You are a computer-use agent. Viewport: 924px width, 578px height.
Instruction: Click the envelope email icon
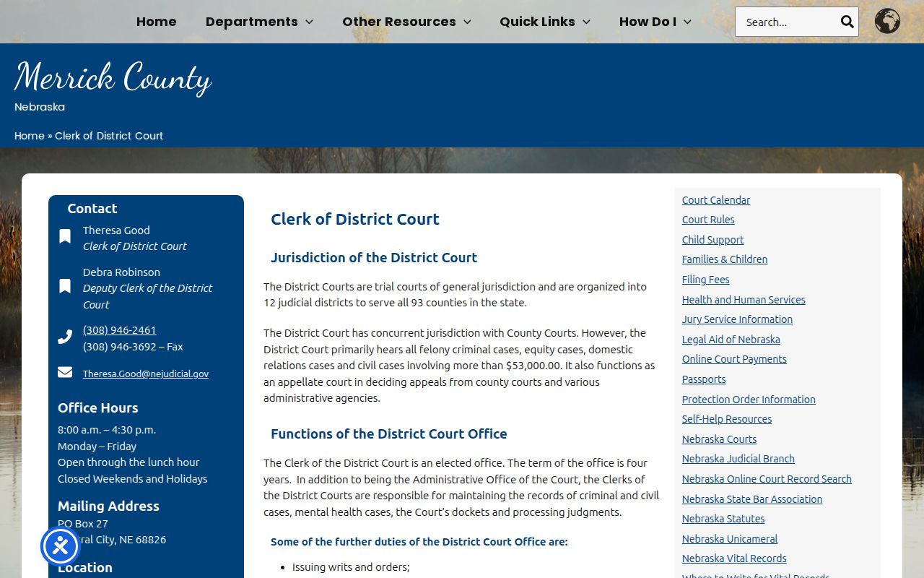[x=65, y=372]
